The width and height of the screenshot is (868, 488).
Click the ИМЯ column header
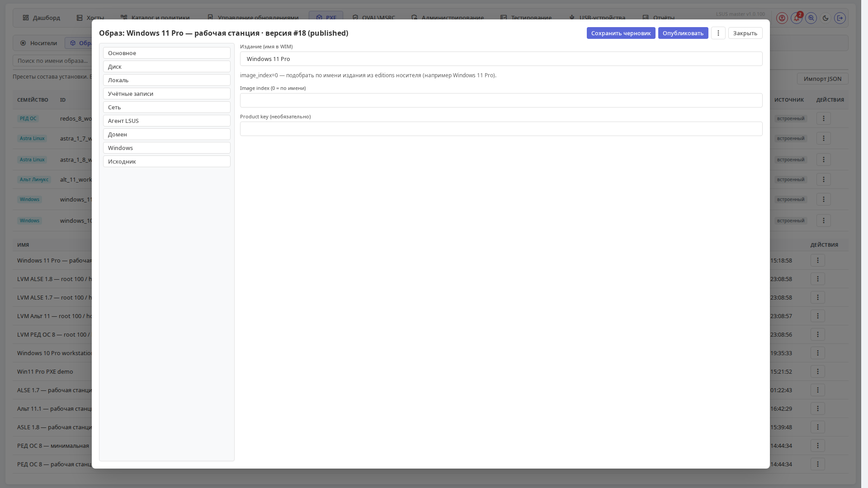click(23, 245)
